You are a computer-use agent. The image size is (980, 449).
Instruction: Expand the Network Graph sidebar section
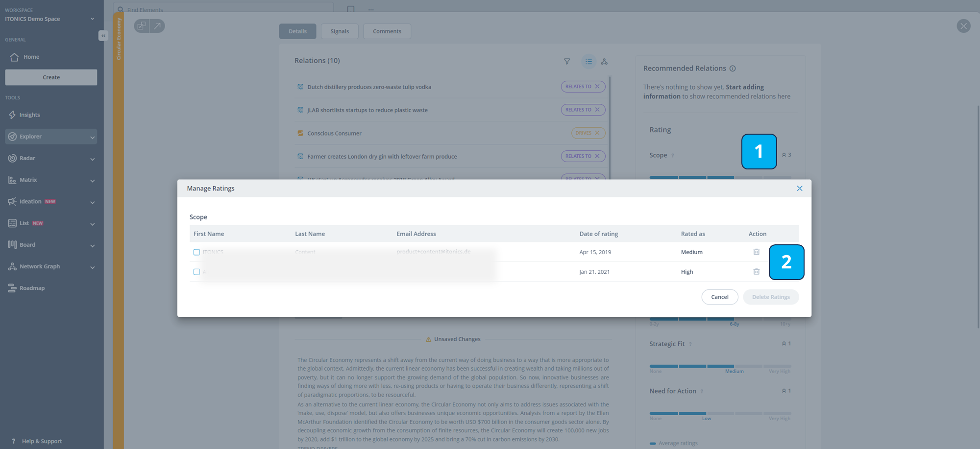93,267
